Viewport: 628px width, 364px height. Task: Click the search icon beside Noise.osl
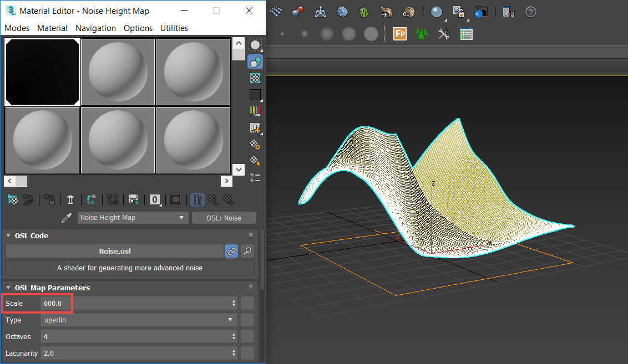click(247, 251)
